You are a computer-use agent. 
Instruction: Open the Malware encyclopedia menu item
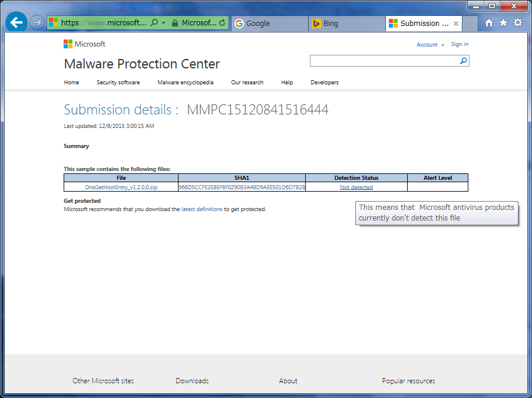coord(185,82)
